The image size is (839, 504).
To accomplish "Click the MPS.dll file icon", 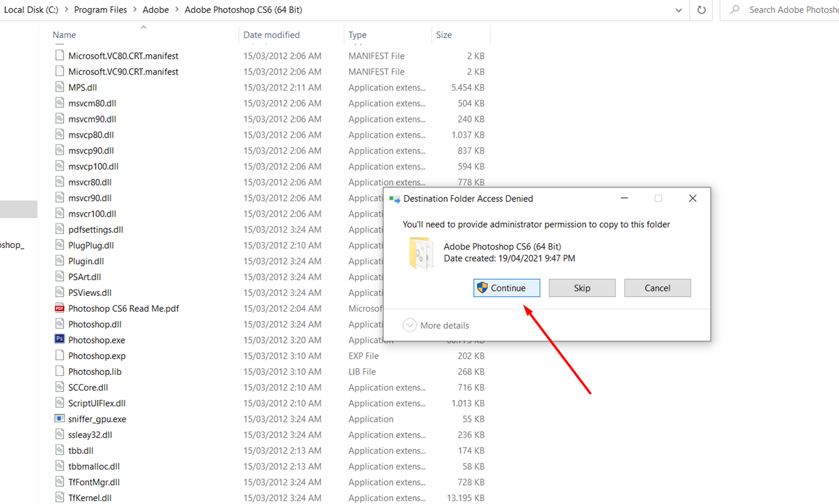I will (59, 87).
